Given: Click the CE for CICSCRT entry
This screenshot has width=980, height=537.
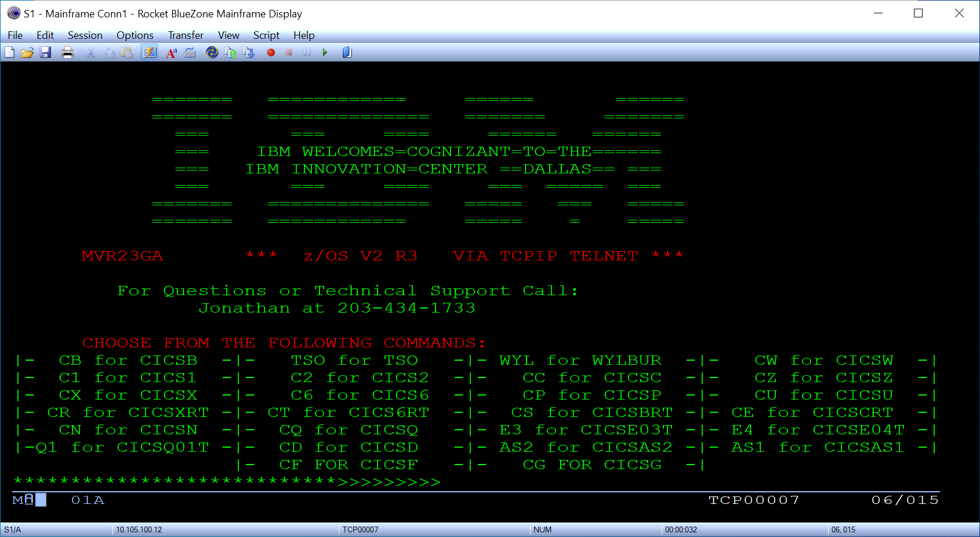Looking at the screenshot, I should click(x=812, y=413).
